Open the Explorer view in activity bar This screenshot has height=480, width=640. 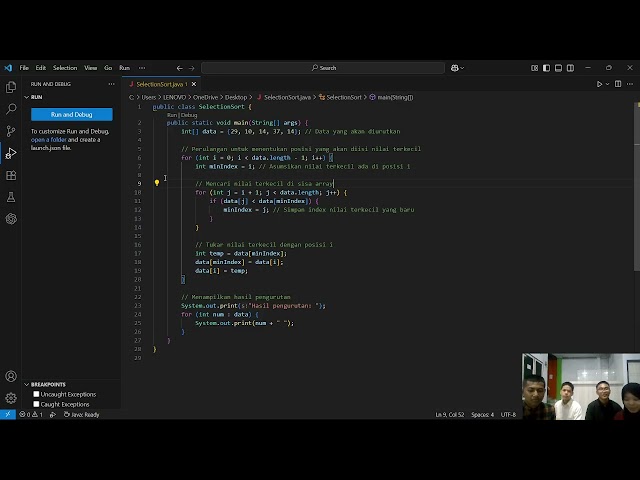click(x=11, y=87)
